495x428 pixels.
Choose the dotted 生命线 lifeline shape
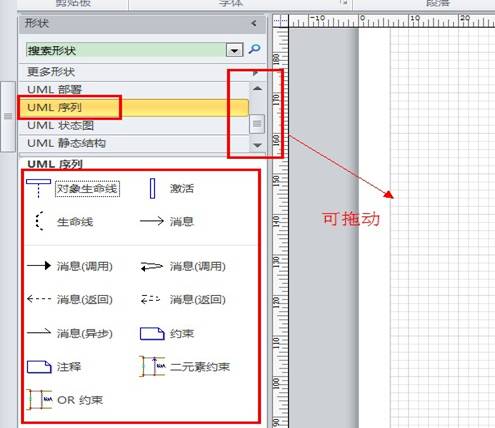pyautogui.click(x=39, y=221)
